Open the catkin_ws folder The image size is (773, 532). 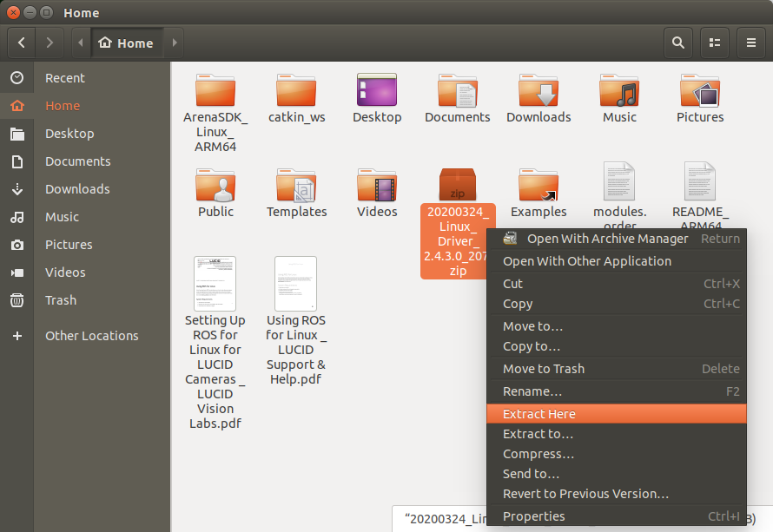pyautogui.click(x=296, y=91)
